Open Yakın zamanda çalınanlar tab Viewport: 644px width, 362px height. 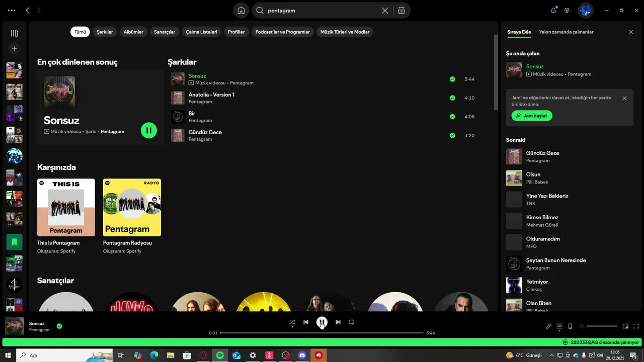pyautogui.click(x=566, y=32)
